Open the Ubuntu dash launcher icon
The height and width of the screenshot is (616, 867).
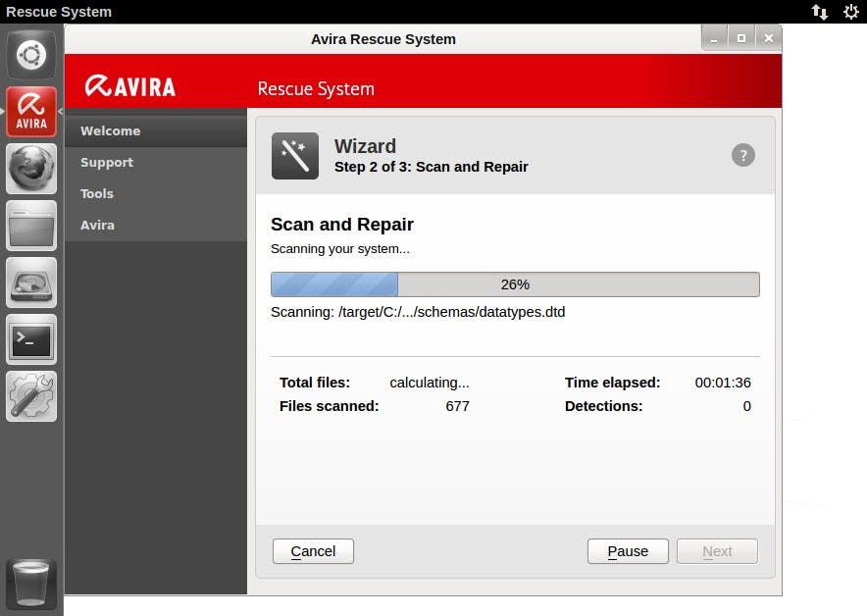[x=31, y=54]
